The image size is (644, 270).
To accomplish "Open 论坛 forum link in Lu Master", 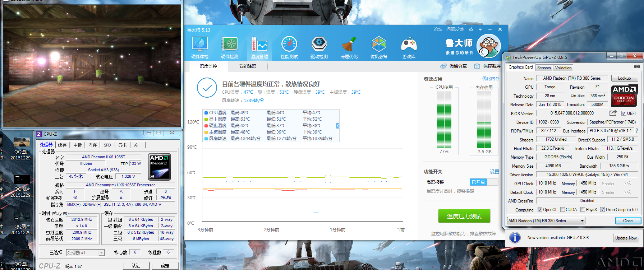I will point(438,29).
